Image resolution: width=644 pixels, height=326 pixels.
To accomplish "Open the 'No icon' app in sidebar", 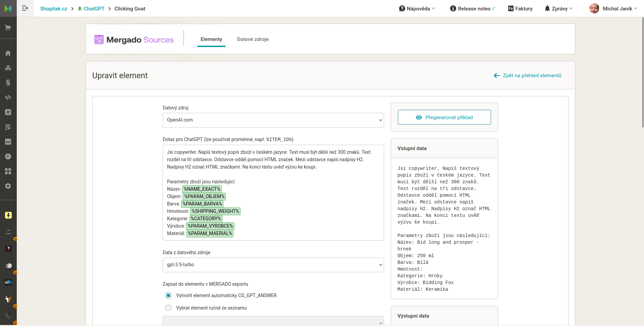I will 8,232.
